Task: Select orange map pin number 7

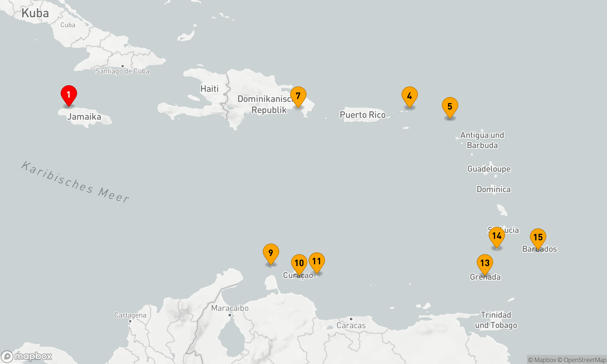Action: [298, 96]
